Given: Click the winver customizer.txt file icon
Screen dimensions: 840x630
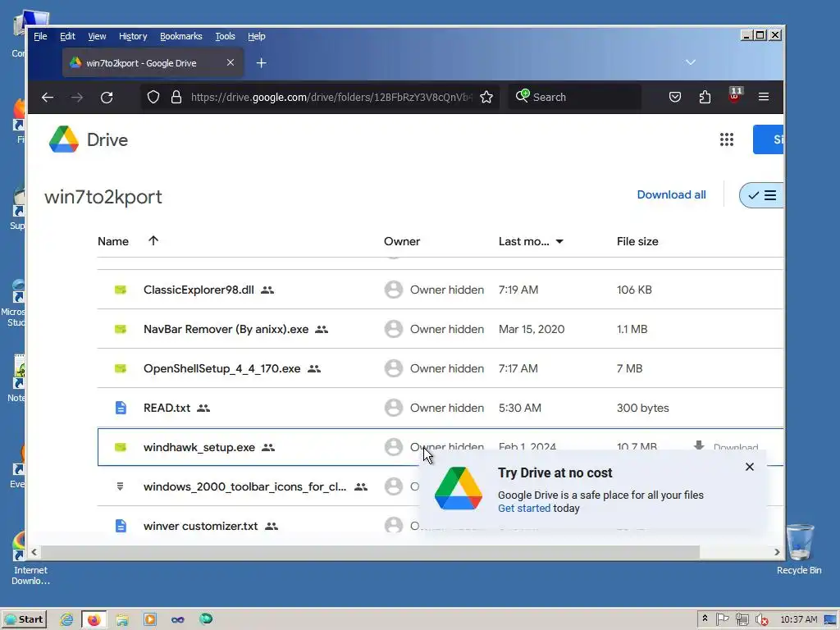Looking at the screenshot, I should pos(121,526).
